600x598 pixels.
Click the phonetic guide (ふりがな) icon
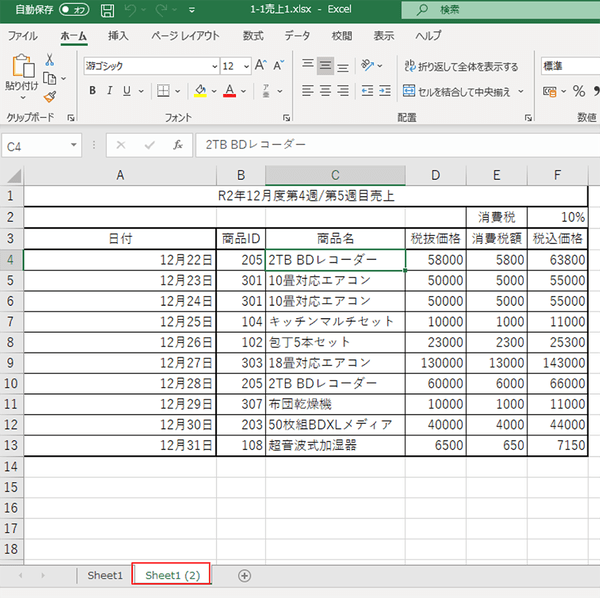tap(266, 91)
